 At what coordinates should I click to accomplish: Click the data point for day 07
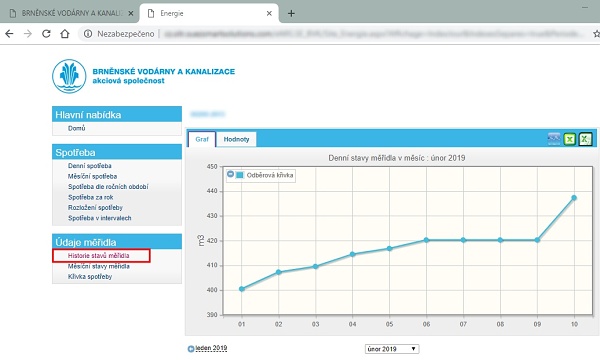pyautogui.click(x=463, y=240)
